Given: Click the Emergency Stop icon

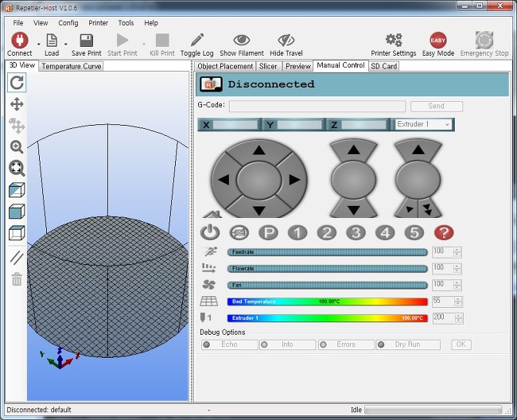Looking at the screenshot, I should click(x=484, y=40).
